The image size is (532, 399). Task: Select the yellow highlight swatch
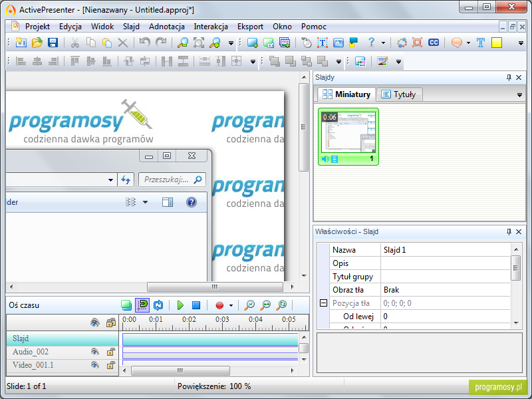point(496,43)
